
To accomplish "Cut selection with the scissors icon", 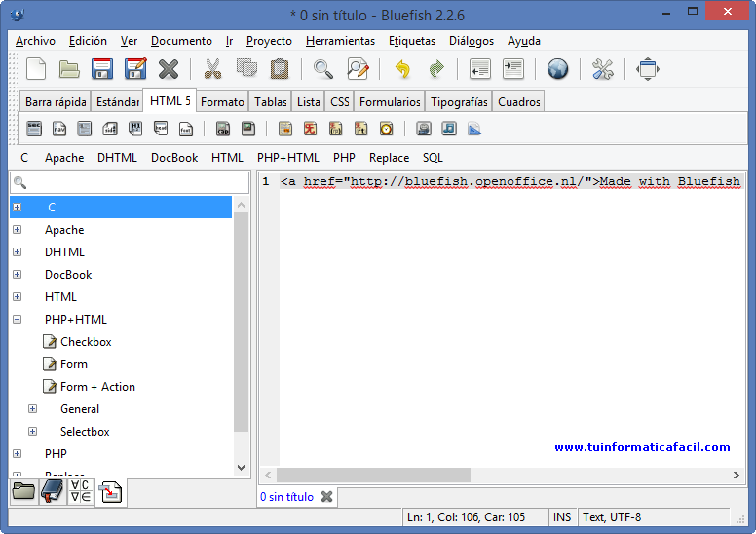I will (x=212, y=69).
